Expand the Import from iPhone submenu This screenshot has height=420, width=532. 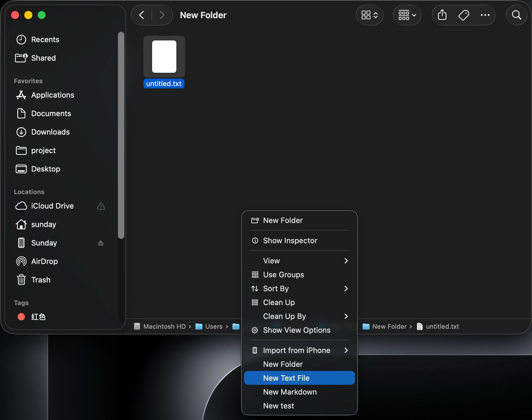point(300,350)
